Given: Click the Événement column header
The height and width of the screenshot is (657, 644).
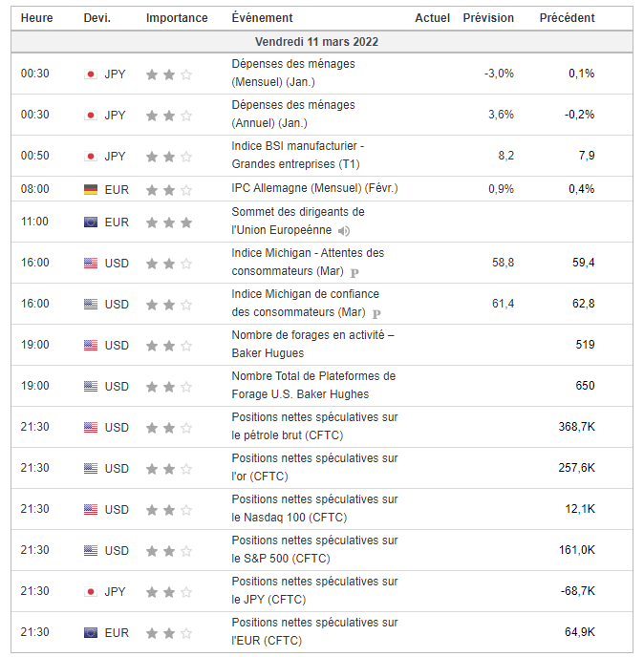Looking at the screenshot, I should 262,18.
